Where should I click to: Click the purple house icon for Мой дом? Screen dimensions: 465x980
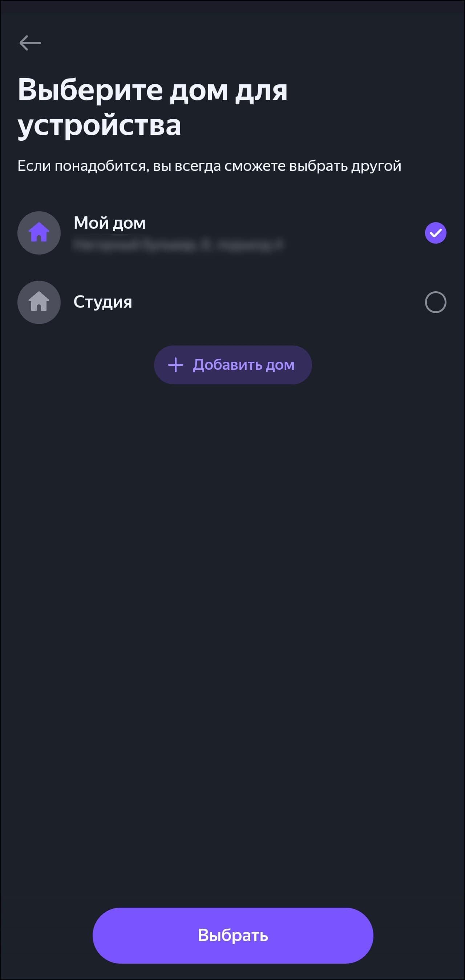[x=39, y=232]
